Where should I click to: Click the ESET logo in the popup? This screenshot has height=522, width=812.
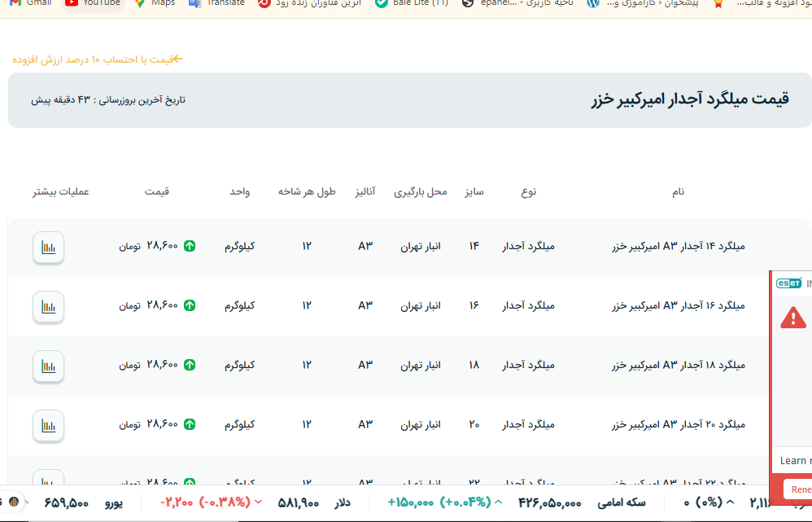788,283
